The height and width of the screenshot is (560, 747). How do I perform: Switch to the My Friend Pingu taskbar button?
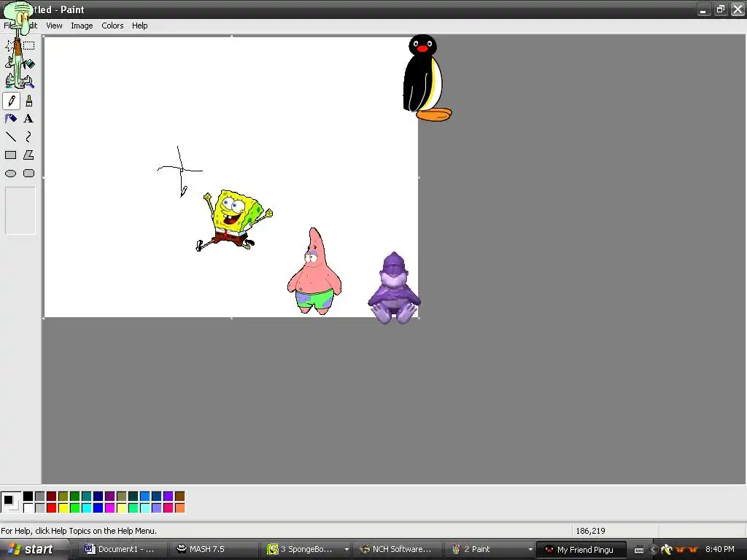pyautogui.click(x=581, y=550)
